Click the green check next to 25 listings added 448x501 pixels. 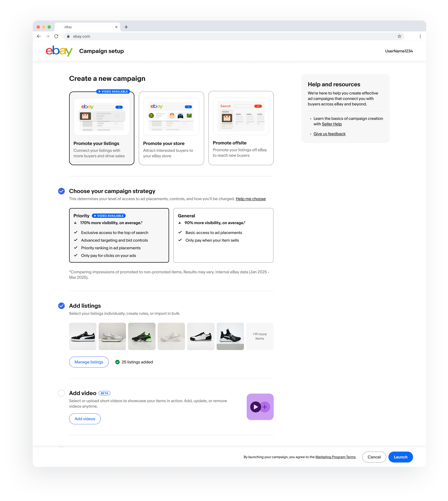(117, 362)
